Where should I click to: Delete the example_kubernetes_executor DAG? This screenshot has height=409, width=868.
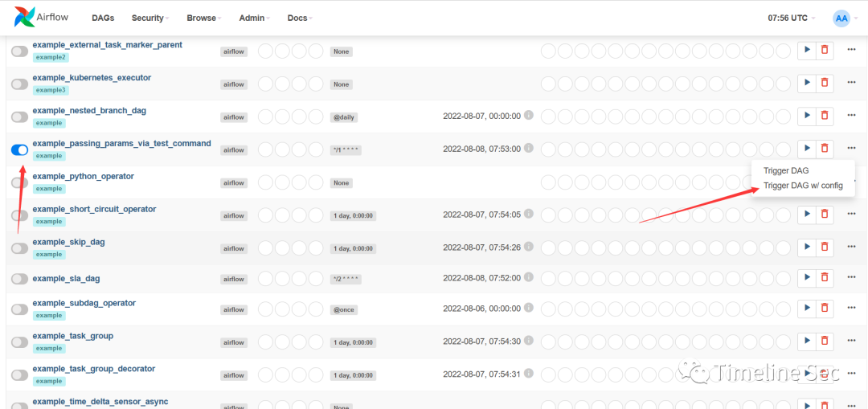click(825, 83)
